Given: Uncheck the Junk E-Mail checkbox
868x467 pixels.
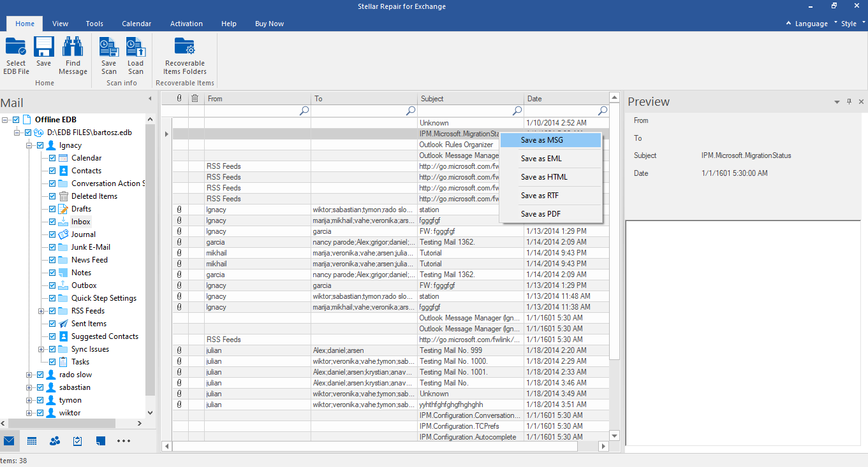Looking at the screenshot, I should (52, 247).
